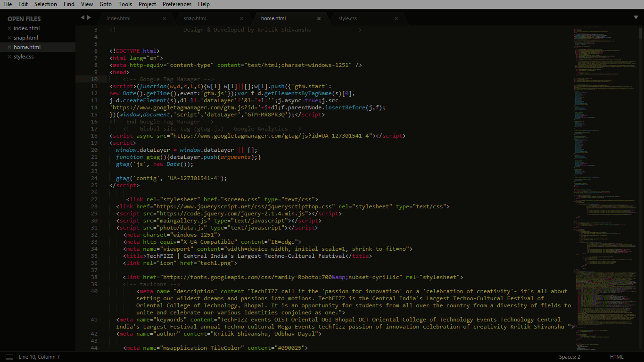Go to next tab with right arrow
This screenshot has height=362, width=644.
pyautogui.click(x=89, y=17)
